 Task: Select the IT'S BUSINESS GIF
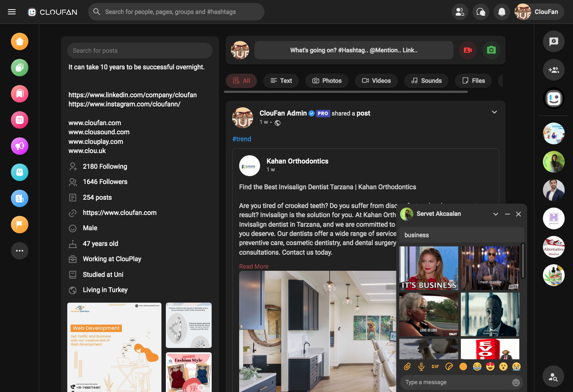click(429, 268)
